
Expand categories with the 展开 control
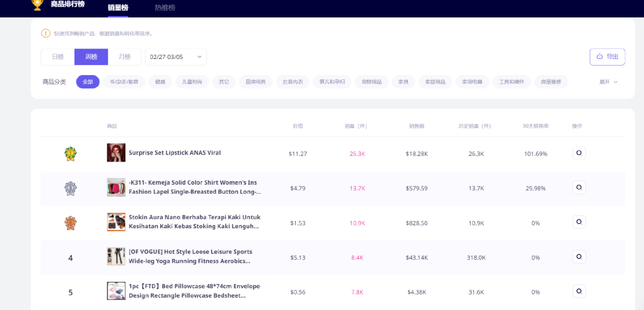pyautogui.click(x=608, y=82)
